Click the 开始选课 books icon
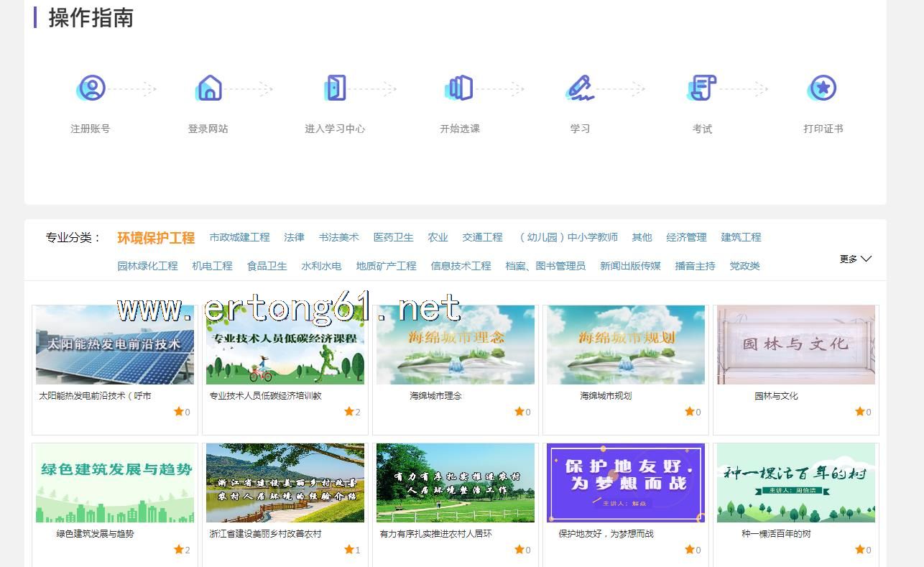Viewport: 924px width, 567px height. pyautogui.click(x=460, y=88)
